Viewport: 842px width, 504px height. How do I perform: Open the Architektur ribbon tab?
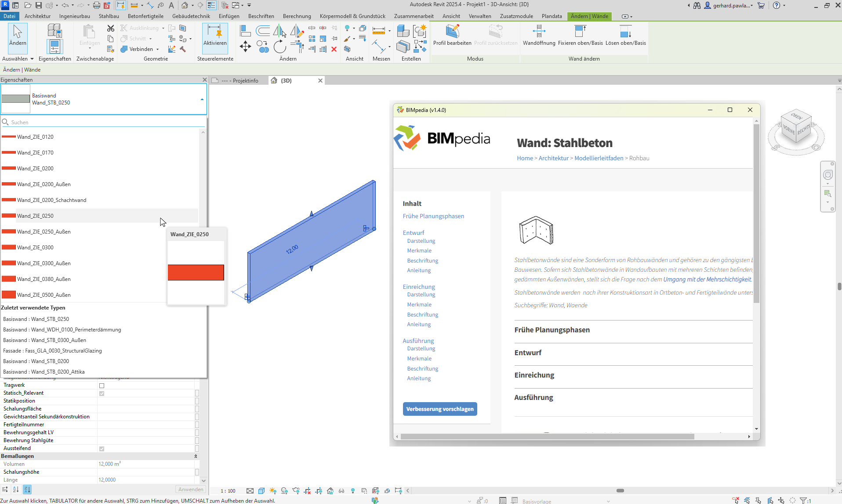[37, 16]
